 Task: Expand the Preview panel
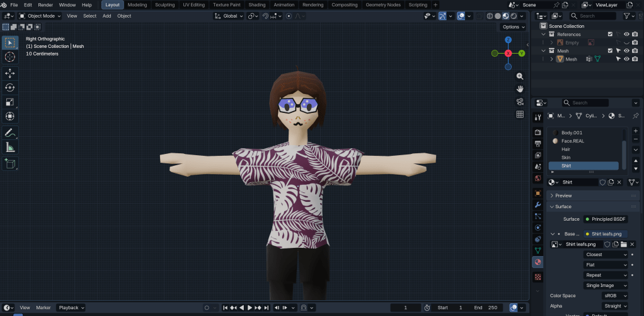563,196
